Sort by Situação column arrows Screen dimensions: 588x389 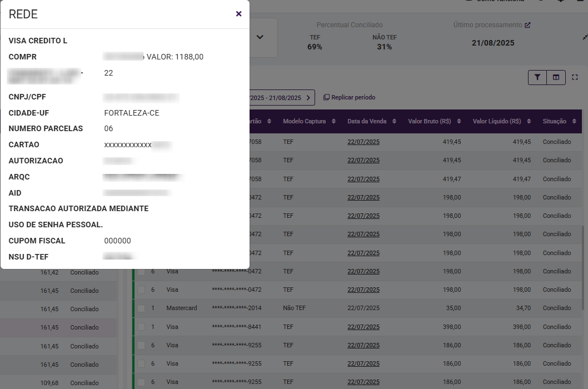coord(574,121)
